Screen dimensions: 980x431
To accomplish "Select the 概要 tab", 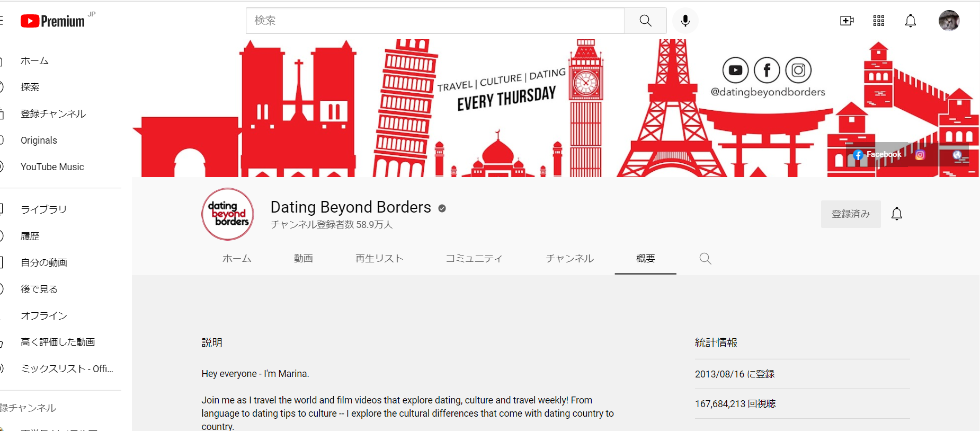I will (645, 258).
